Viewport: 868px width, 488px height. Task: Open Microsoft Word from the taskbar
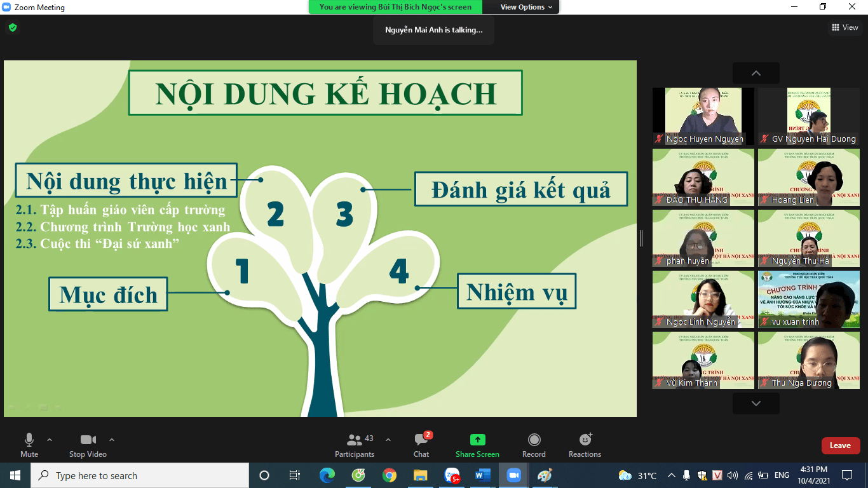pos(483,475)
